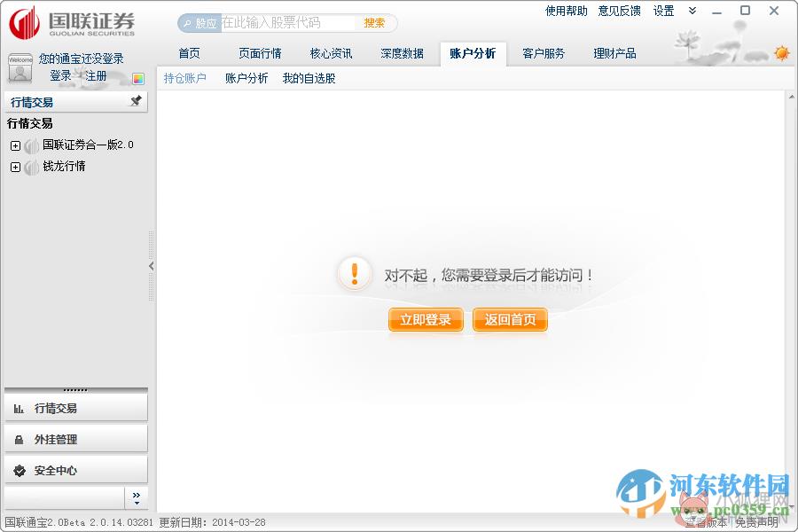
Task: Select the 钱龙行情 tree item
Action: click(x=64, y=167)
